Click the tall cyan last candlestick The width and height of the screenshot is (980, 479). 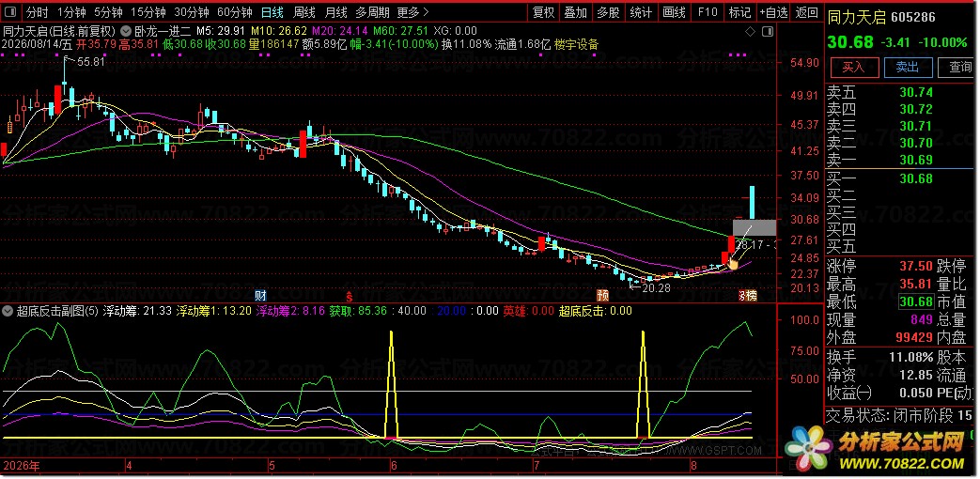click(753, 202)
